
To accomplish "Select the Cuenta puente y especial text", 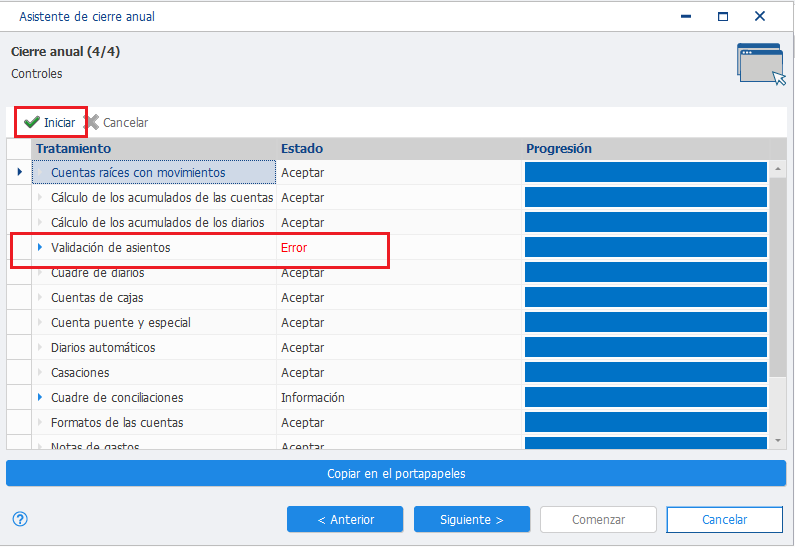I will pos(121,322).
